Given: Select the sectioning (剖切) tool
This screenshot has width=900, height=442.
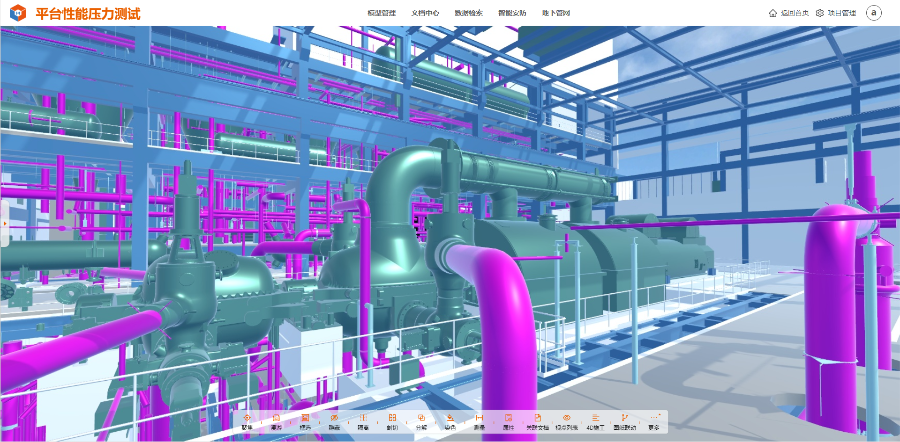Looking at the screenshot, I should [x=392, y=420].
